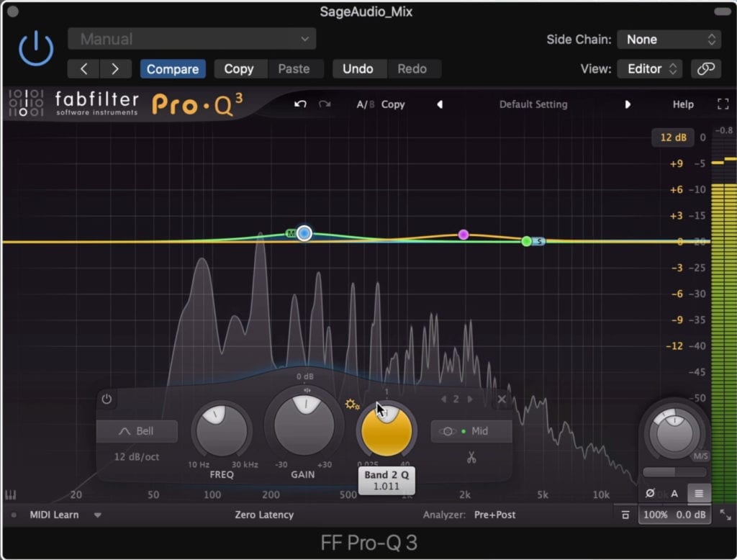Toggle the Compare button
This screenshot has height=560, width=737.
[173, 69]
